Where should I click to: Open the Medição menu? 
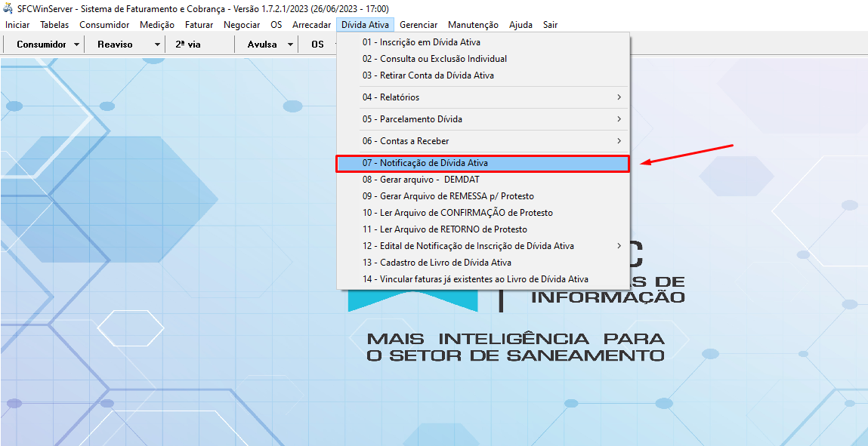tap(156, 24)
